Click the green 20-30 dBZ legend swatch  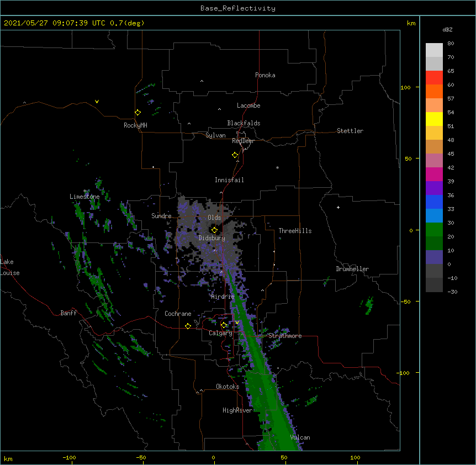(x=434, y=230)
